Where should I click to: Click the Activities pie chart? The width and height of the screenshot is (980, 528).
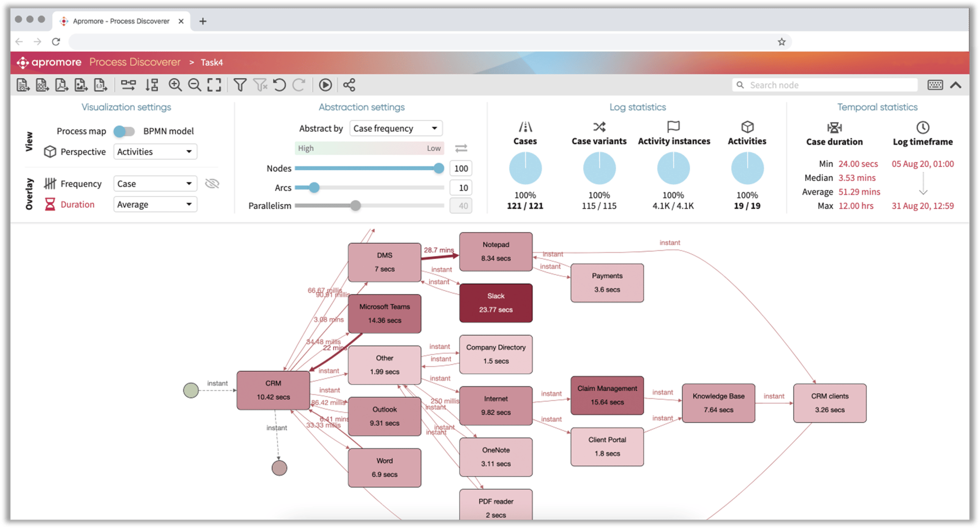click(x=747, y=168)
